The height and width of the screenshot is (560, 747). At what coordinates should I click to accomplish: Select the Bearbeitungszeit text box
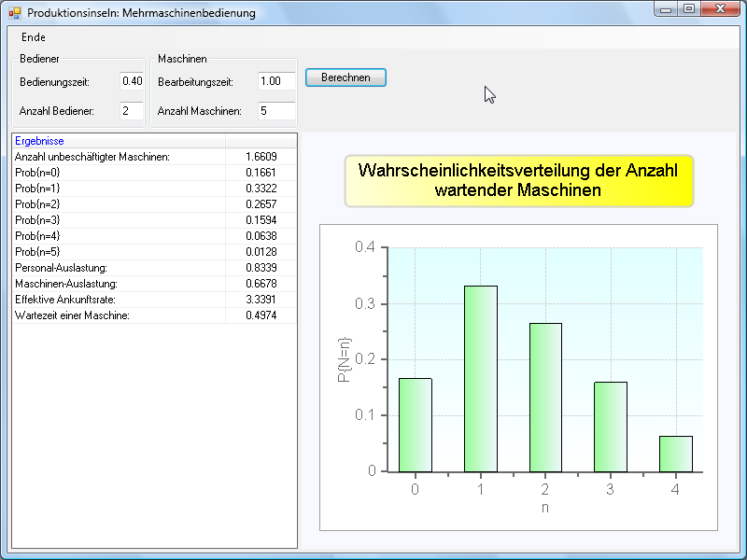(x=276, y=81)
